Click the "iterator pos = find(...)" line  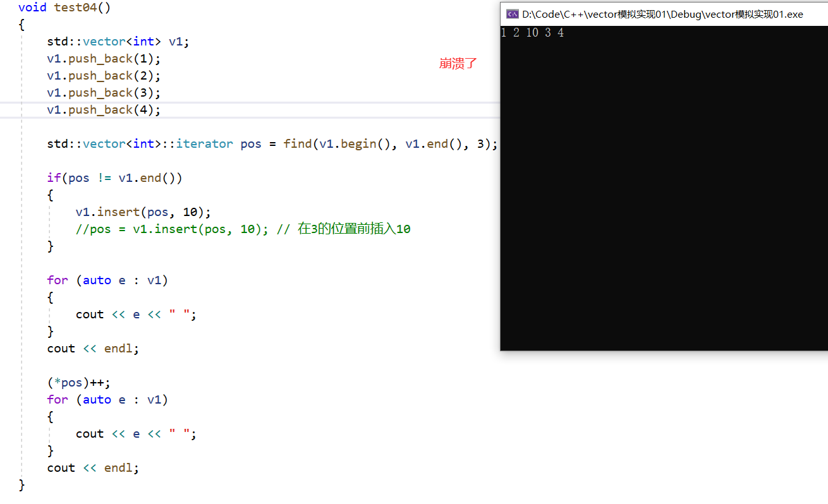[x=272, y=144]
